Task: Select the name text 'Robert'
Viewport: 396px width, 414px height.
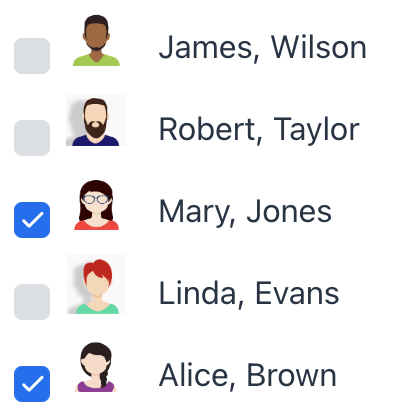Action: pyautogui.click(x=211, y=129)
